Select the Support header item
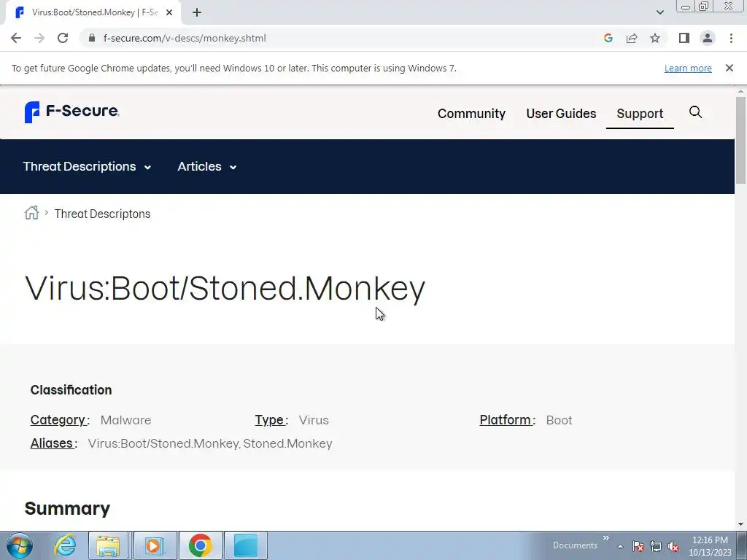Image resolution: width=747 pixels, height=560 pixels. pyautogui.click(x=640, y=114)
